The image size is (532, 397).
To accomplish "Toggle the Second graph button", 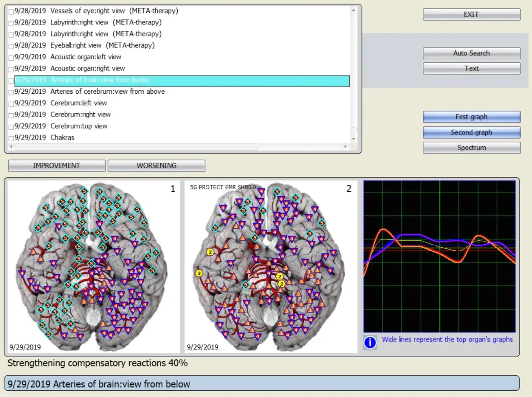I will tap(471, 132).
